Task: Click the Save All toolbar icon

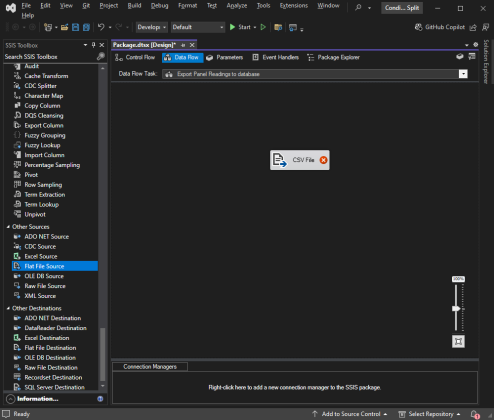Action: [86, 27]
